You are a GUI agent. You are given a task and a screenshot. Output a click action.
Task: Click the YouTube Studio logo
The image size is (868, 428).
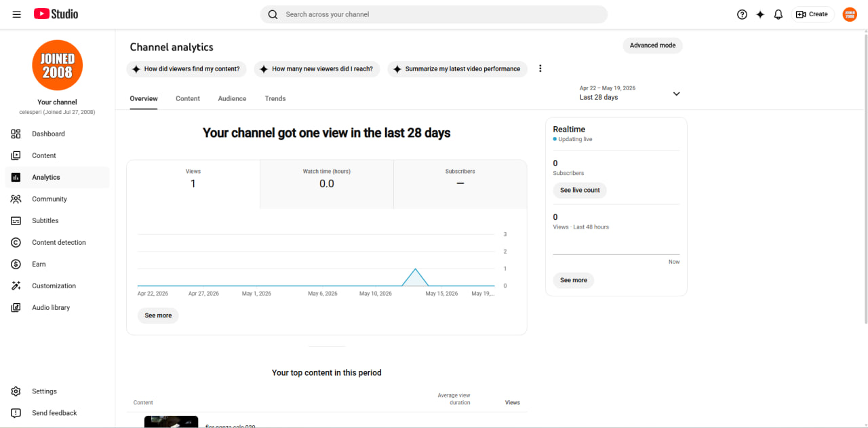(x=56, y=14)
